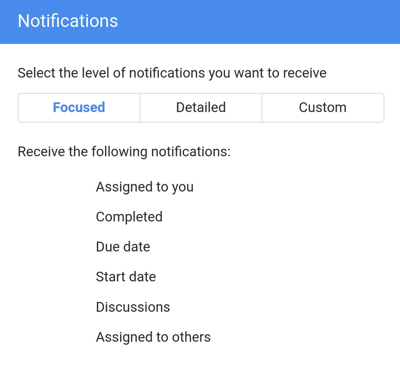The image size is (400, 368).
Task: Select the Discussions notification entry
Action: coord(133,307)
